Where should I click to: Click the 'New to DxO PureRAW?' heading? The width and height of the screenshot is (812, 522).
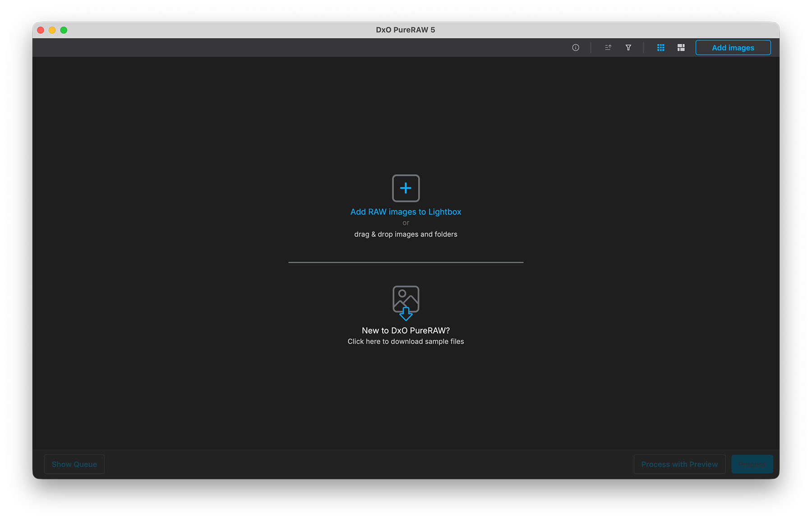(x=406, y=330)
